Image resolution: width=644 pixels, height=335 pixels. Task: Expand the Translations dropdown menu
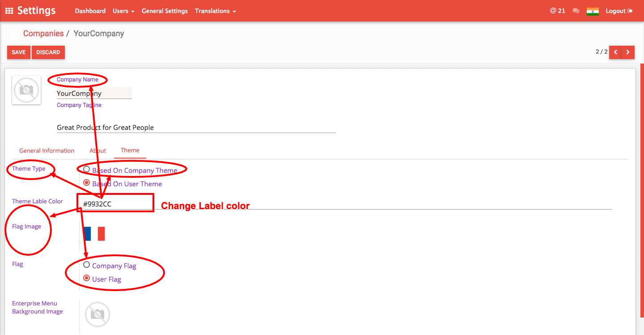tap(215, 11)
